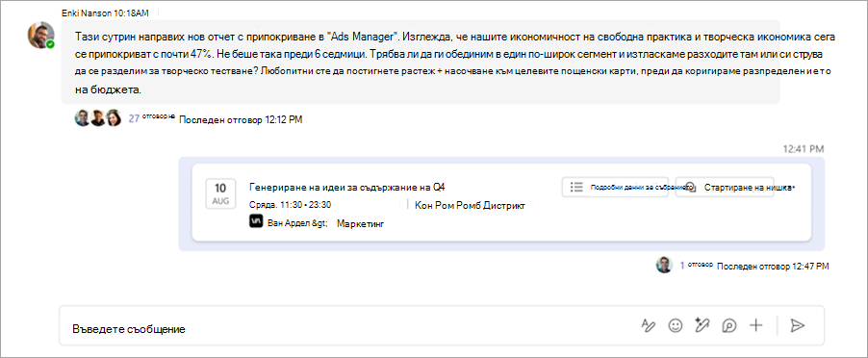Click the first replier avatar under Enki's message

point(83,117)
